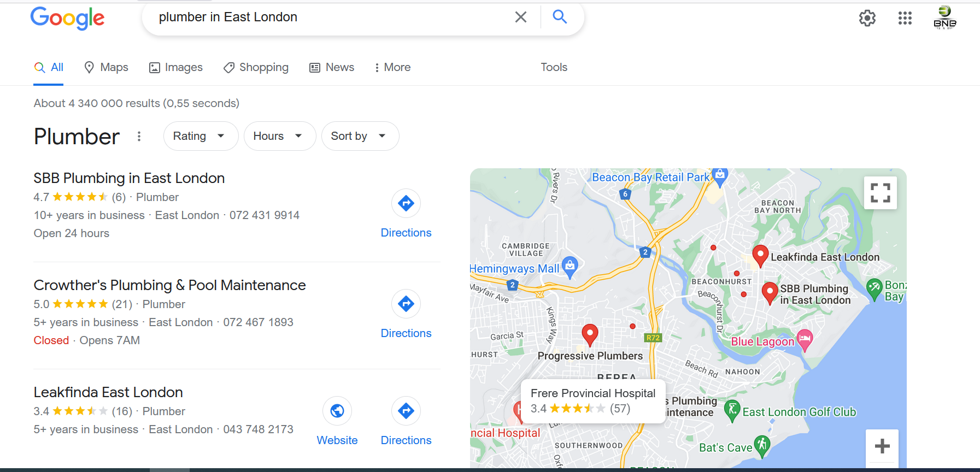The image size is (980, 472).
Task: Click Website link for Leakfinda
Action: (337, 440)
